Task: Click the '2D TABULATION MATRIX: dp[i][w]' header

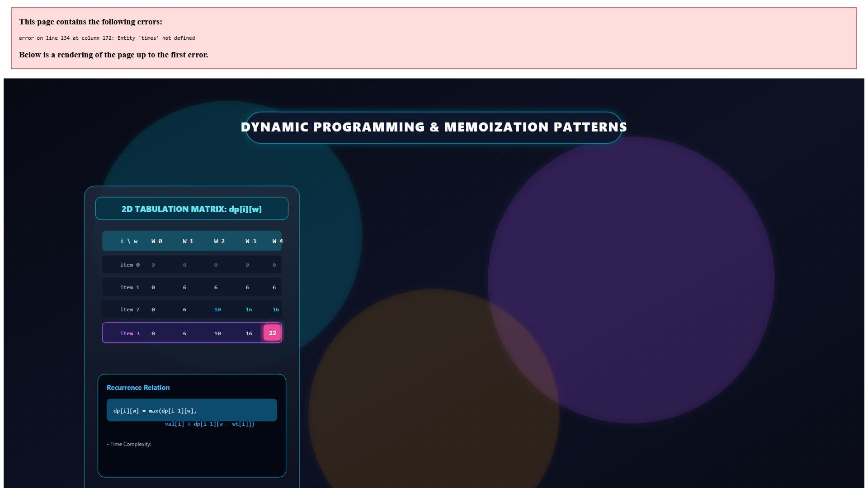Action: click(x=192, y=209)
